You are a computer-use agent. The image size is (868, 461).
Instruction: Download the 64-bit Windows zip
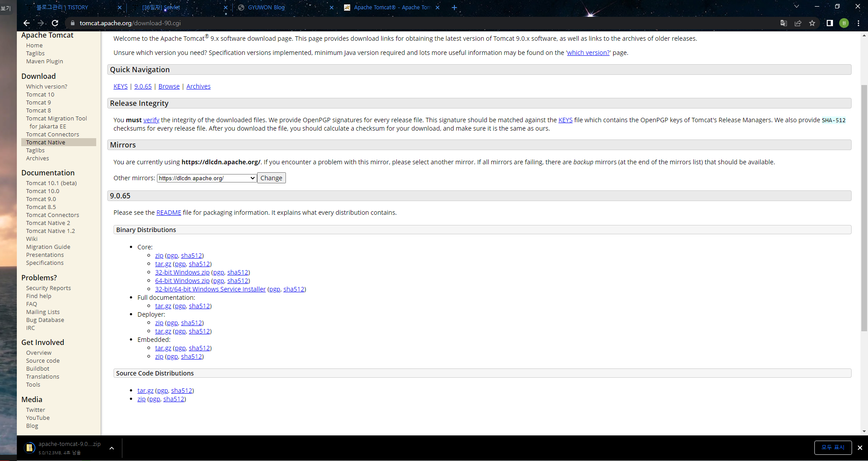pyautogui.click(x=182, y=281)
